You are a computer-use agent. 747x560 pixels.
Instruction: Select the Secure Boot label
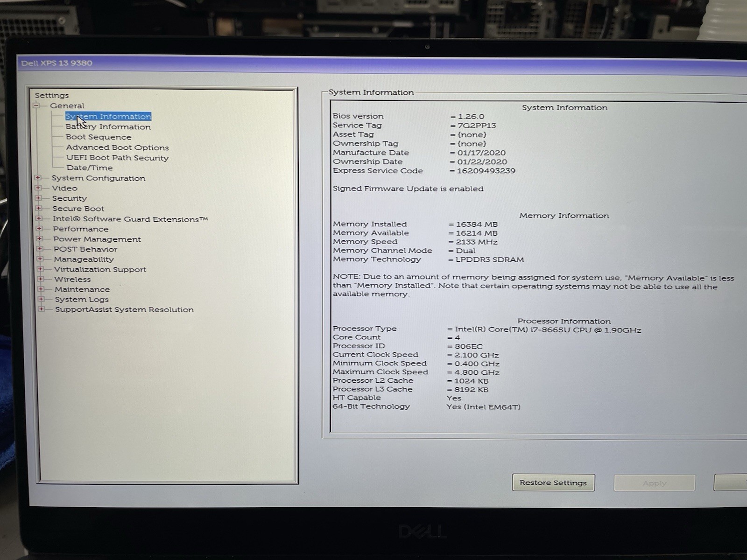[x=78, y=209]
